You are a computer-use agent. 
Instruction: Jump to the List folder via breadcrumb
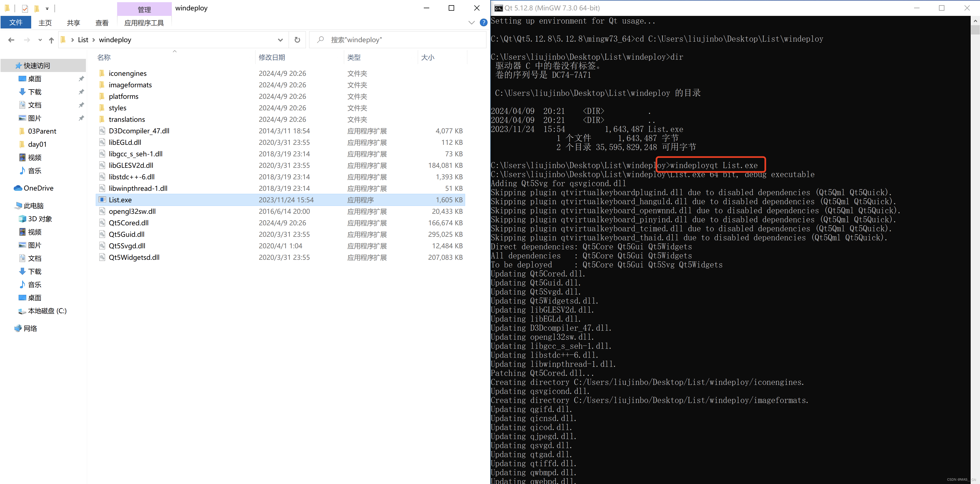pos(83,40)
